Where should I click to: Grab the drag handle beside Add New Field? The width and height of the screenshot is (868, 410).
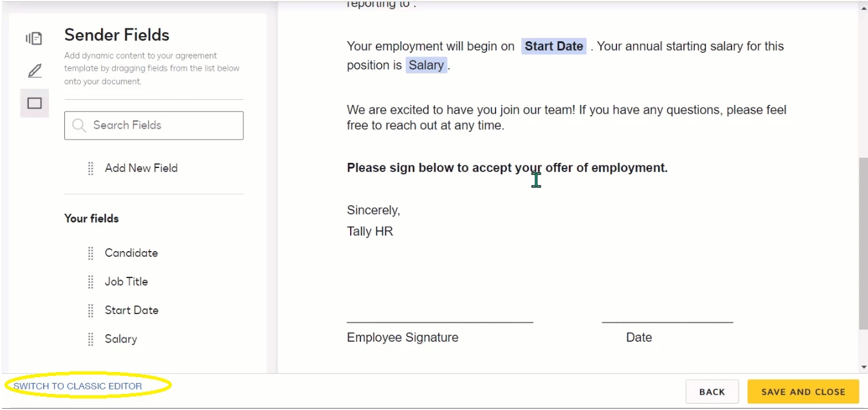(91, 168)
